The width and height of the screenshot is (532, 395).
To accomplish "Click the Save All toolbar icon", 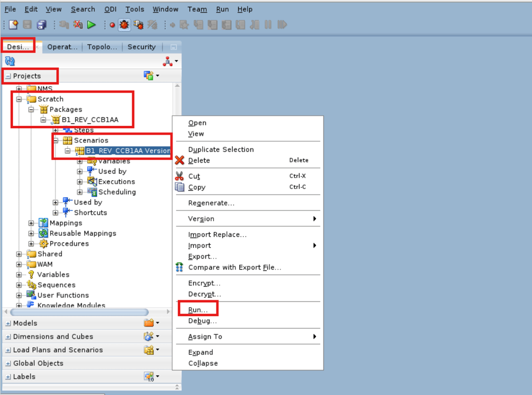I will point(42,25).
